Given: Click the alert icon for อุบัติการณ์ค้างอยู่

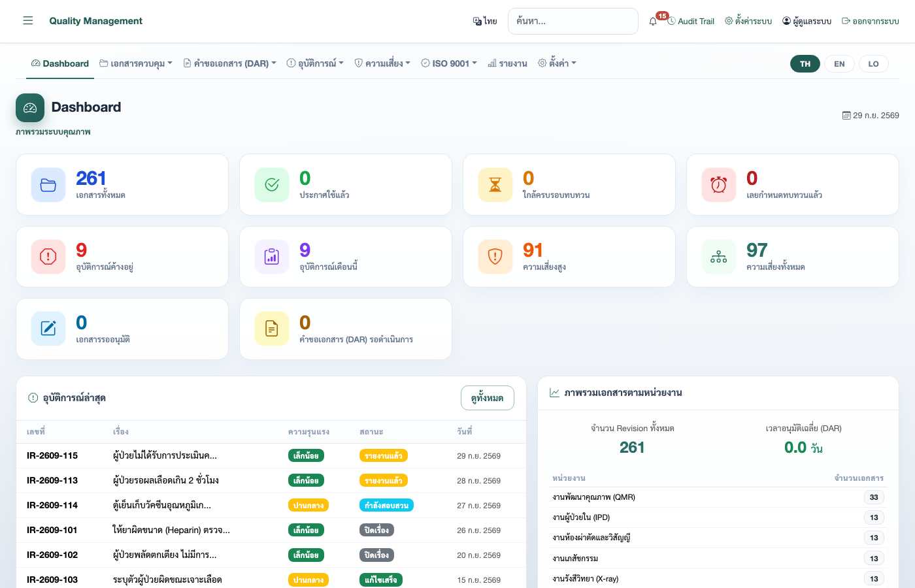Looking at the screenshot, I should [x=48, y=257].
